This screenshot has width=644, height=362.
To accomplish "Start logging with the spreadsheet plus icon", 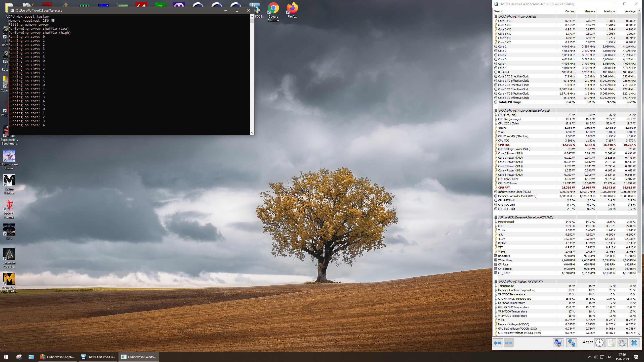I will [x=611, y=343].
